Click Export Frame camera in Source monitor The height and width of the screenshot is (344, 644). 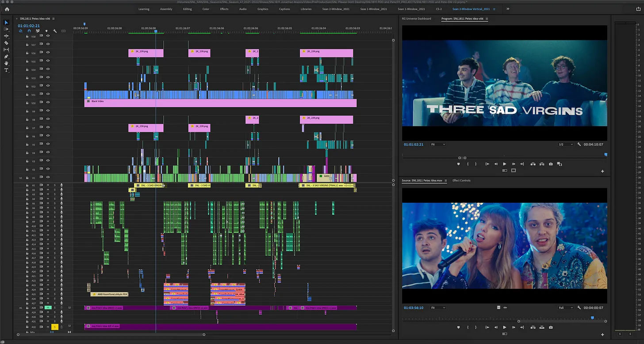[x=551, y=327]
